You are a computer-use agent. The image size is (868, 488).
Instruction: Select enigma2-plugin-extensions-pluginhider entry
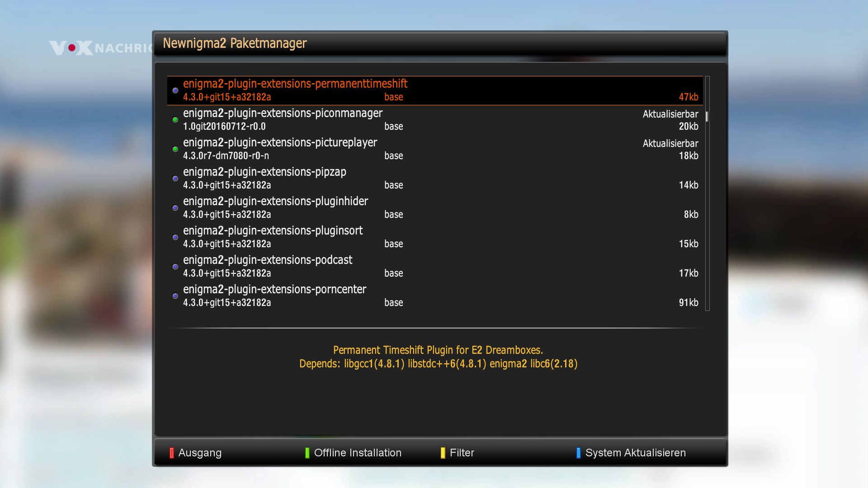435,208
